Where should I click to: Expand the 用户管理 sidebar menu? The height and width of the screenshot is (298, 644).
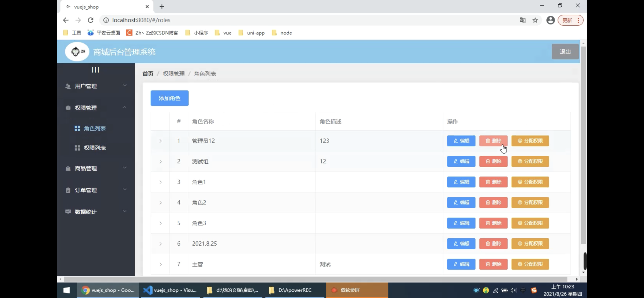coord(96,86)
